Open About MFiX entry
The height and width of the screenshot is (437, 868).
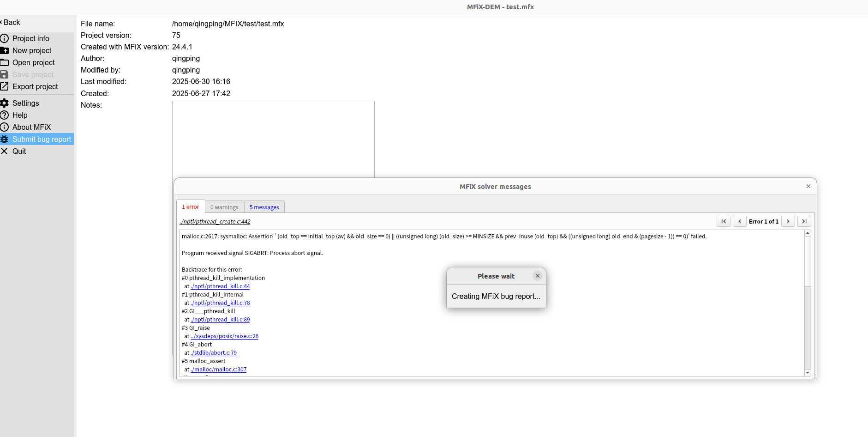point(37,127)
